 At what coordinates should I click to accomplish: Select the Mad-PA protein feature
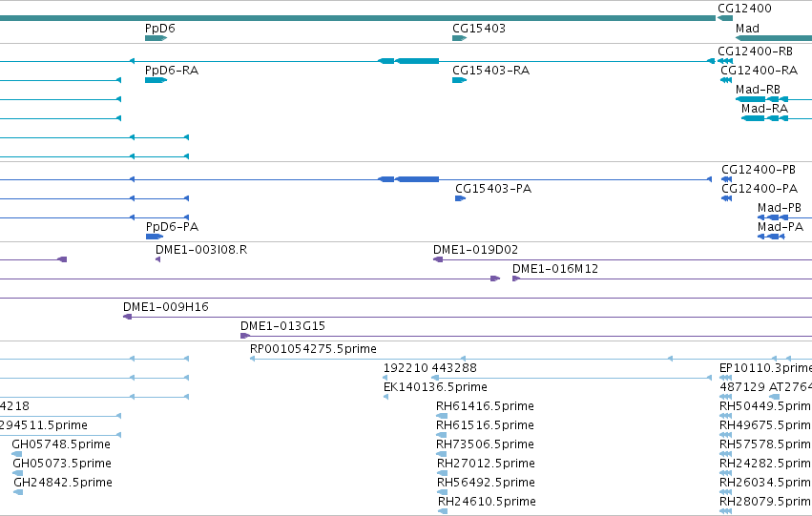coord(771,237)
